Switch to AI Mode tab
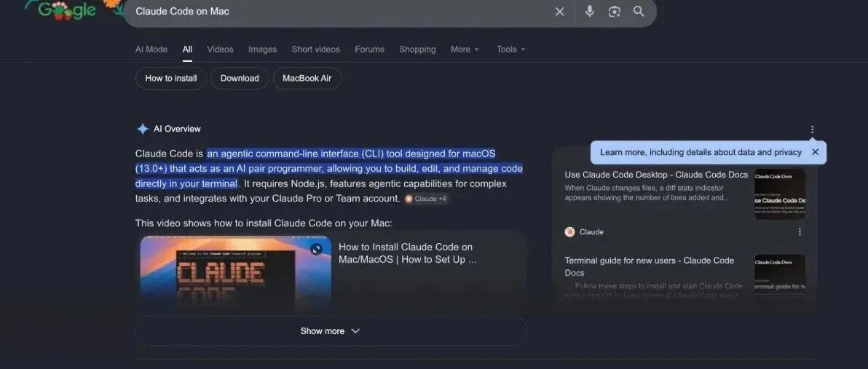Viewport: 868px width, 369px height. coord(151,49)
